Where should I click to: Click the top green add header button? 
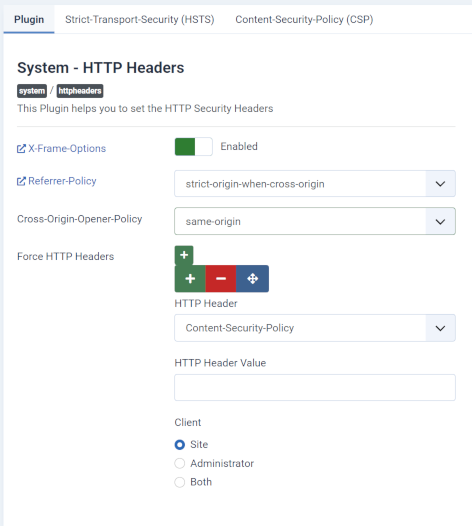pos(184,255)
